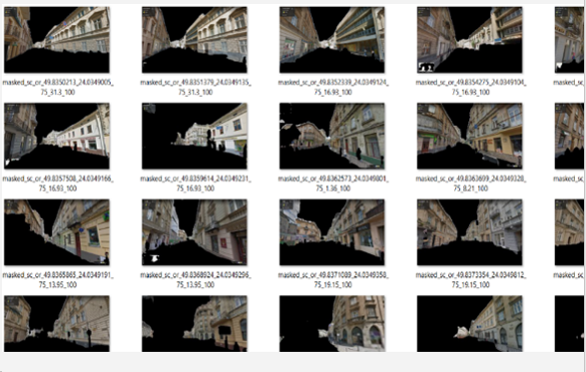This screenshot has height=372, width=586.
Task: Click file name starting masked_sc_or_49.8363699
Action: pos(471,184)
